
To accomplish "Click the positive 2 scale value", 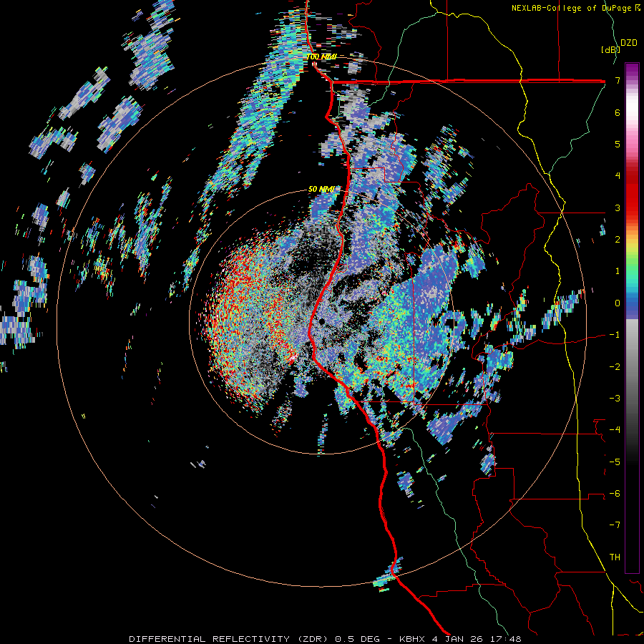I will (x=618, y=240).
